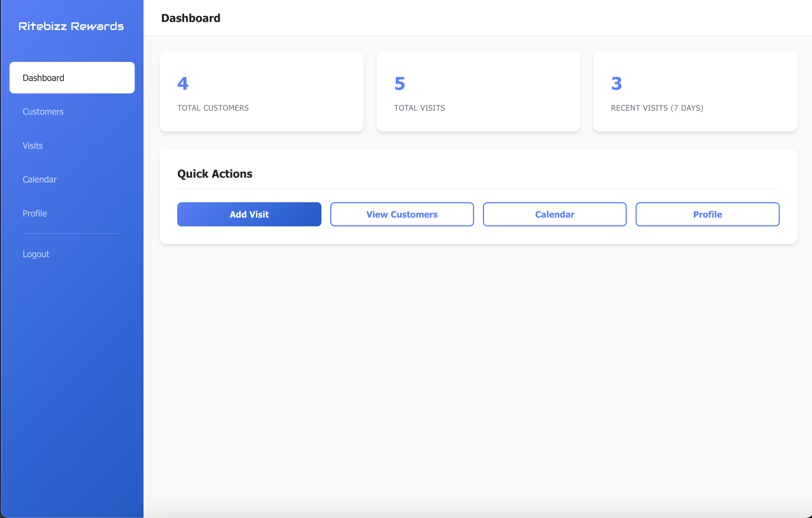Click the Profile quick action button
812x518 pixels.
708,214
